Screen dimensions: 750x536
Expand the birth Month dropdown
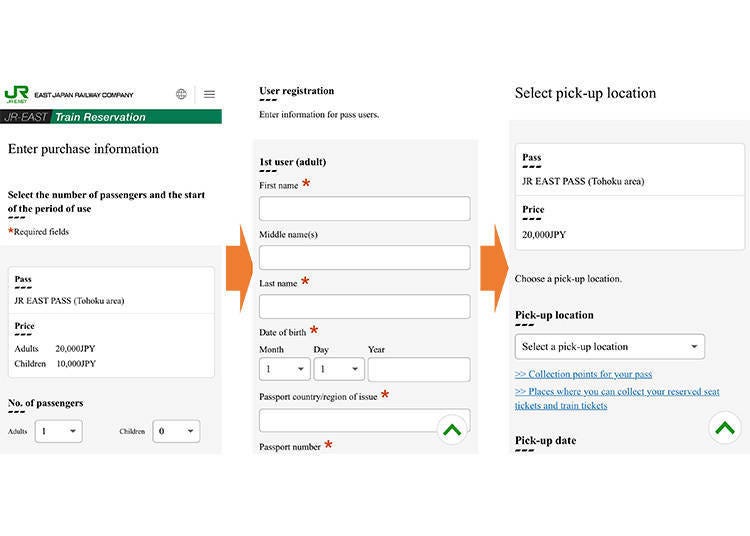pyautogui.click(x=285, y=369)
